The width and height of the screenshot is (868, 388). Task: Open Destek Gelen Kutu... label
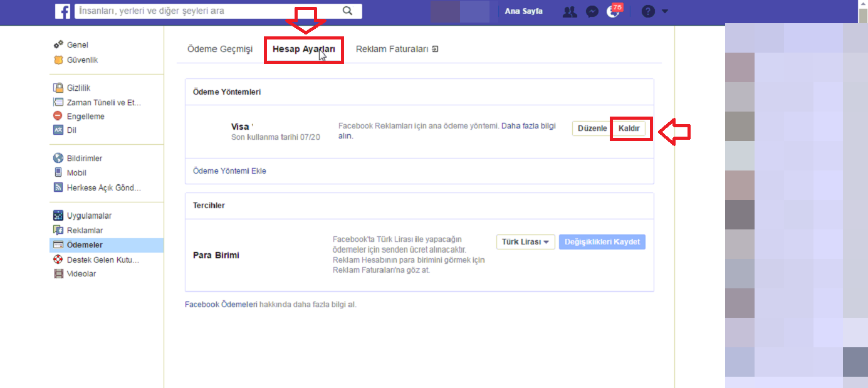pos(103,260)
